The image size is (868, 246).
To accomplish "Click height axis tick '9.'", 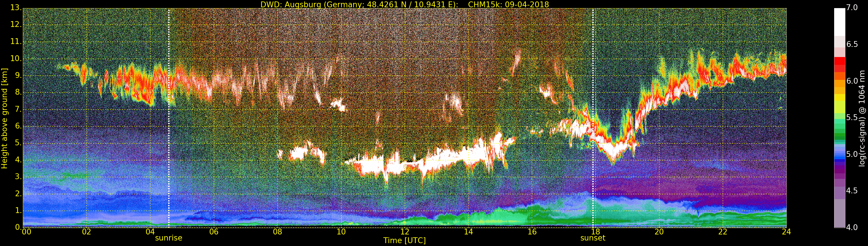I will click(x=18, y=75).
